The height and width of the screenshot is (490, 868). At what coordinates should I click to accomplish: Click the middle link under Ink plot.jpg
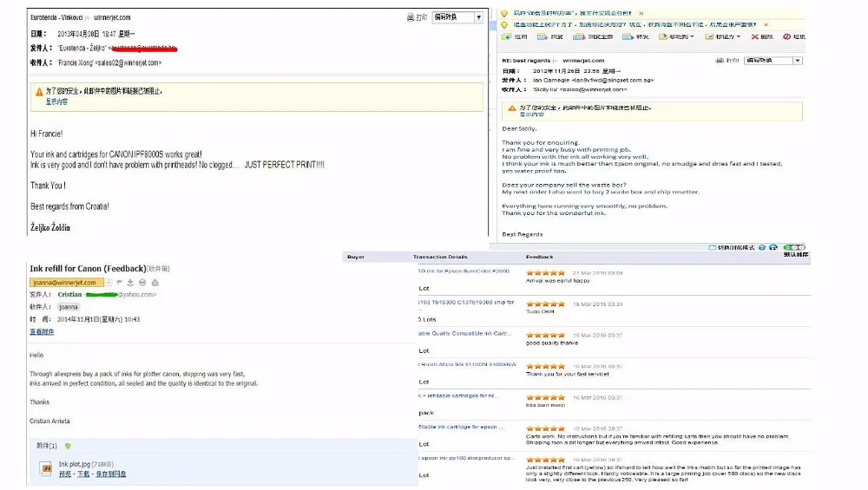click(x=83, y=474)
